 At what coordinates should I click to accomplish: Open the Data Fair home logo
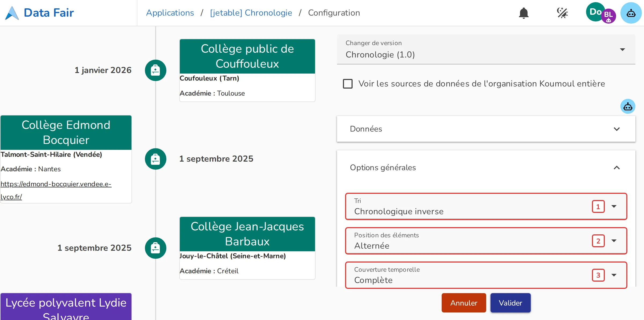[x=39, y=13]
